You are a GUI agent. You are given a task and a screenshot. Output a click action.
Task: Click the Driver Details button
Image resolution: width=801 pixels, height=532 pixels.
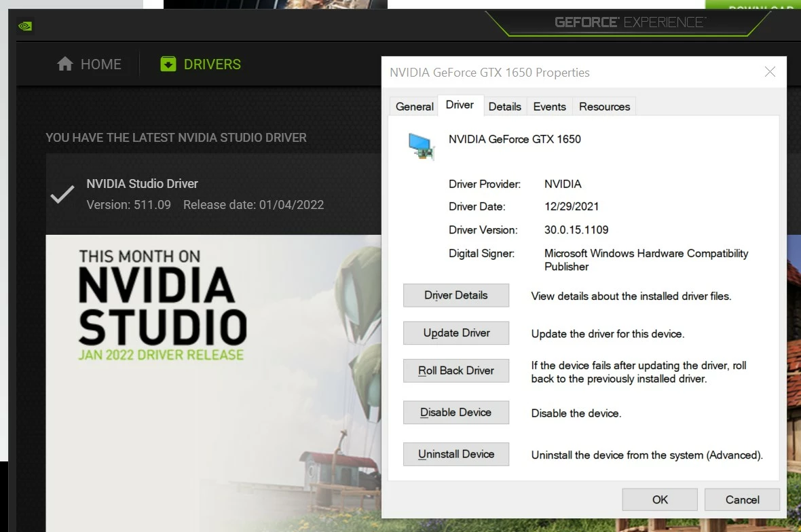(x=456, y=295)
